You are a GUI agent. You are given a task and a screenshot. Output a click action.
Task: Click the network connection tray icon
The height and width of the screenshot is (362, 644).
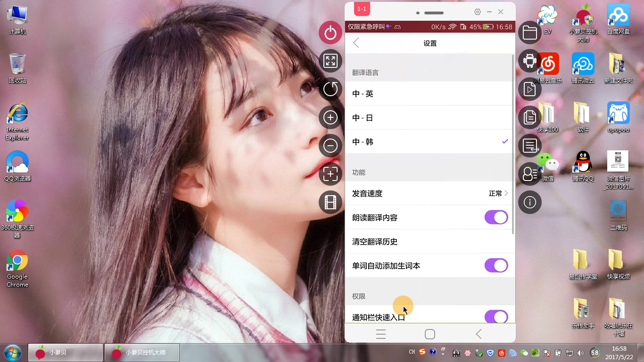click(x=570, y=353)
